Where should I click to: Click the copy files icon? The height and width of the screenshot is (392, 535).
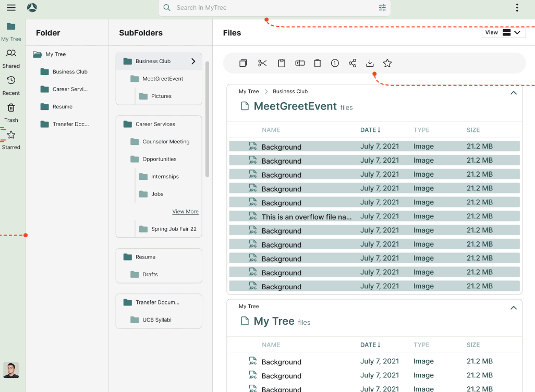click(x=243, y=63)
